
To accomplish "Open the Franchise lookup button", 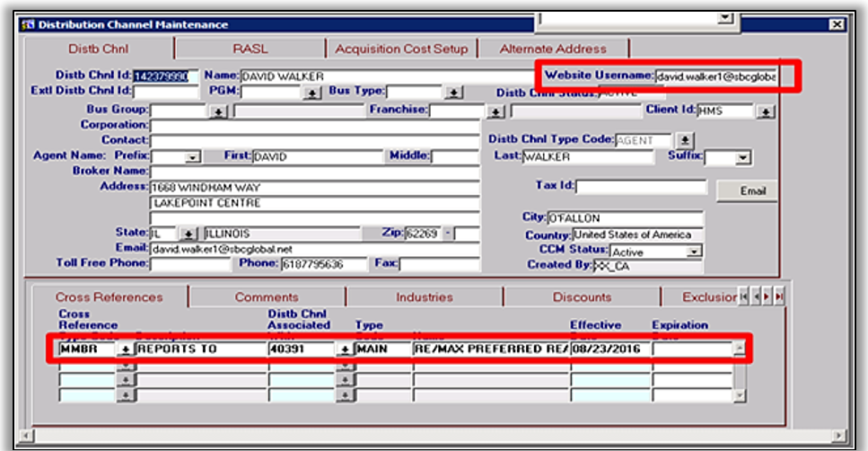I will (495, 112).
